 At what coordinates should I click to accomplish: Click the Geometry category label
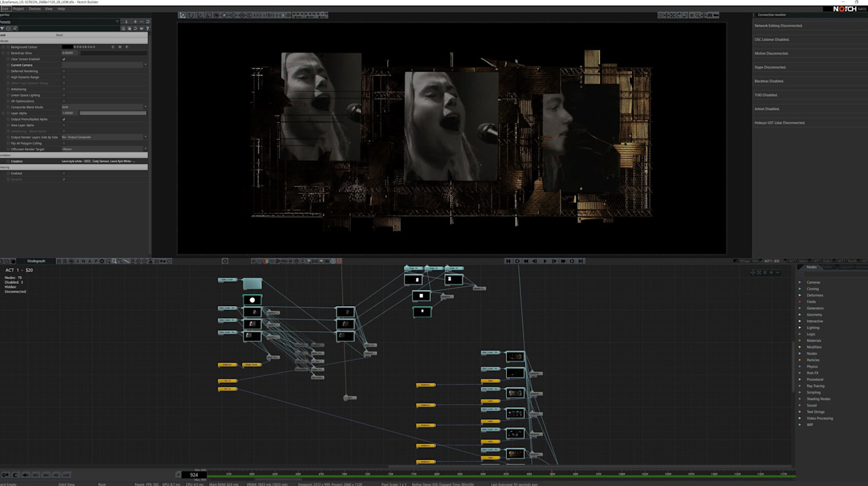[x=814, y=314]
